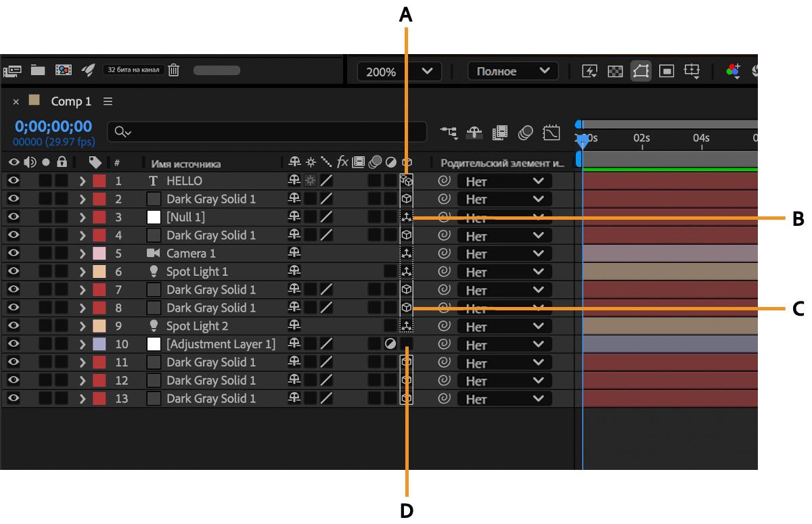This screenshot has height=524, width=812.
Task: Hide the HELLO text layer eye
Action: pyautogui.click(x=14, y=181)
